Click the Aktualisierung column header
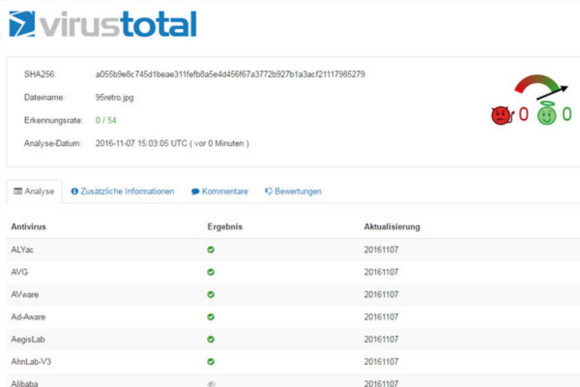580x387 pixels. click(392, 227)
